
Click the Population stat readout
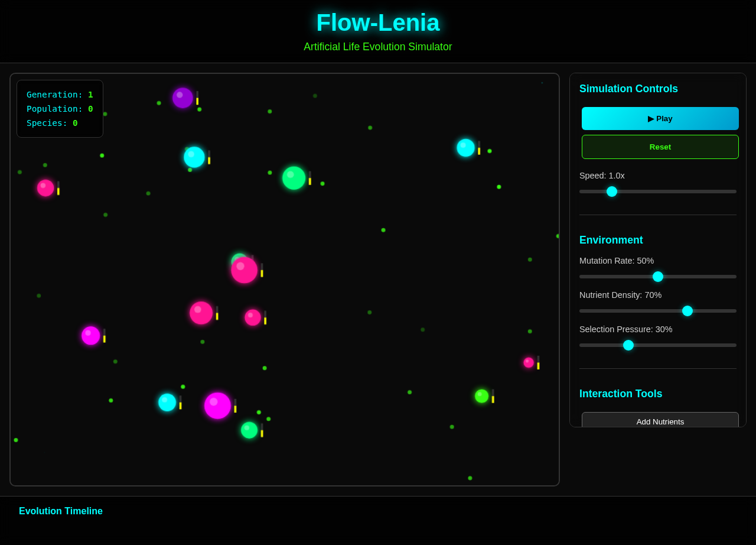click(x=59, y=108)
